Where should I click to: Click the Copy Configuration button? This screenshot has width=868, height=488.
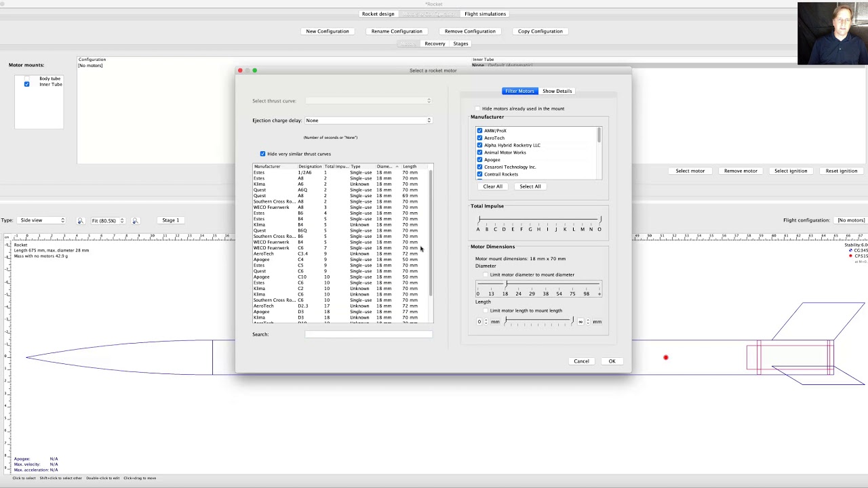point(540,31)
